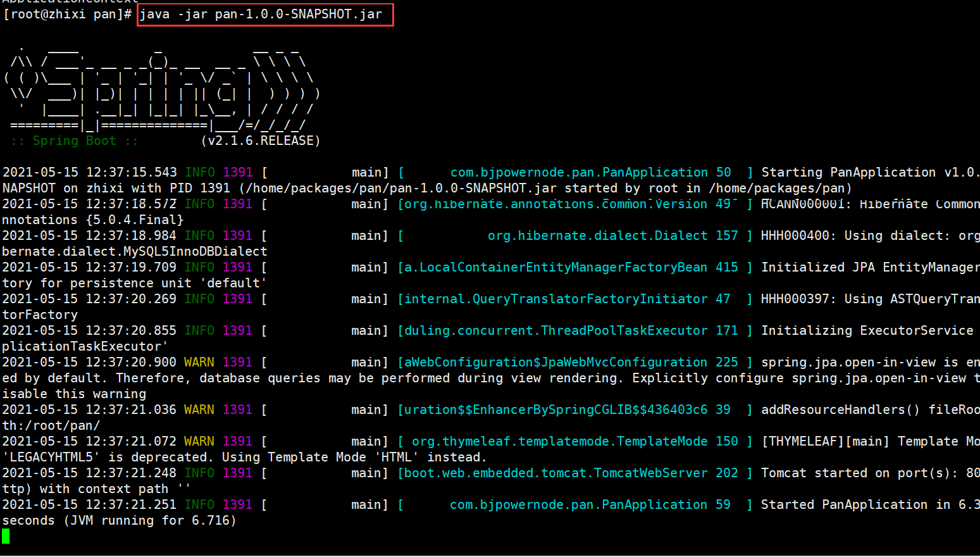Click INFO label at timestamp 12:37:18.984
This screenshot has height=557, width=980.
pos(199,235)
